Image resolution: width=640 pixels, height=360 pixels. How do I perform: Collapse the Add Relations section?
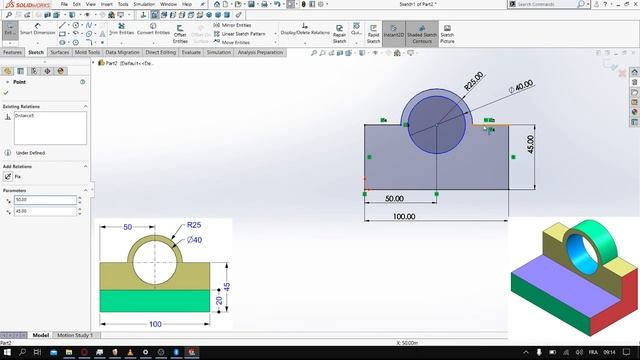click(86, 167)
